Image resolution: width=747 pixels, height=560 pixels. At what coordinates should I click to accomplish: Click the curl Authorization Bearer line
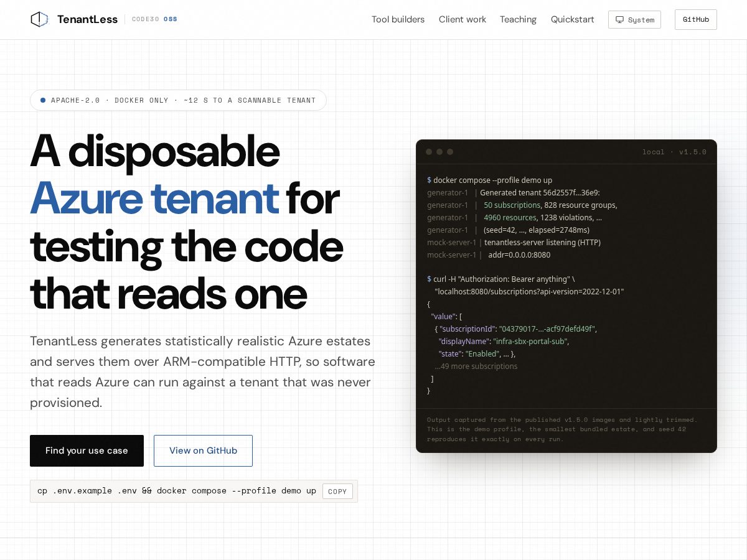(501, 279)
